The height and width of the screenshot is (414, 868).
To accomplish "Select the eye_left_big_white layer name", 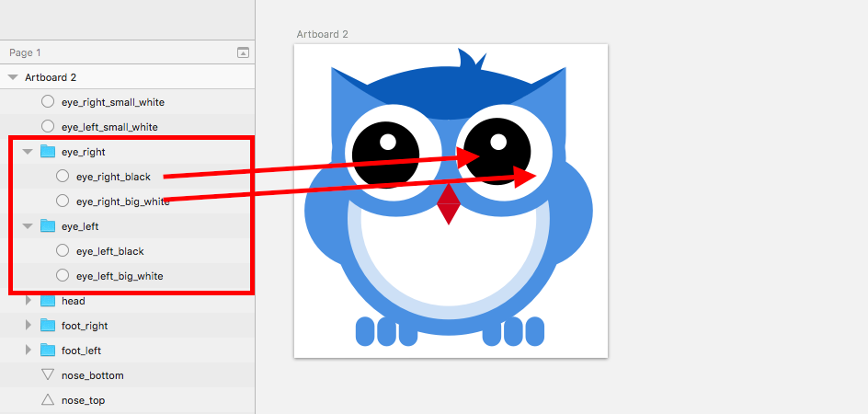I will 120,276.
